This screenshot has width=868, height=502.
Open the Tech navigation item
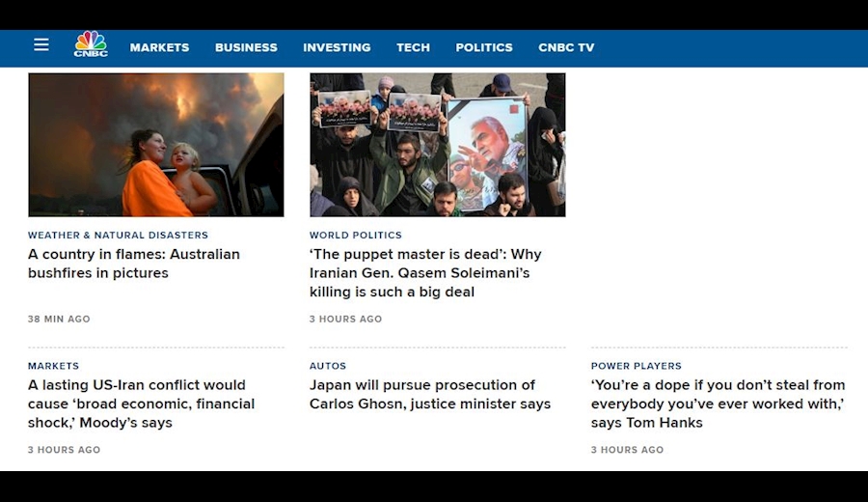click(x=413, y=47)
